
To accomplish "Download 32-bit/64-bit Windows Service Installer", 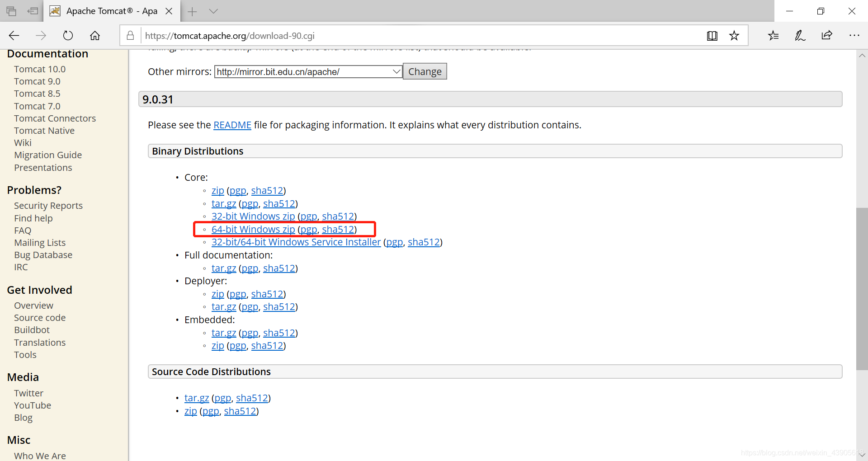I will coord(296,242).
